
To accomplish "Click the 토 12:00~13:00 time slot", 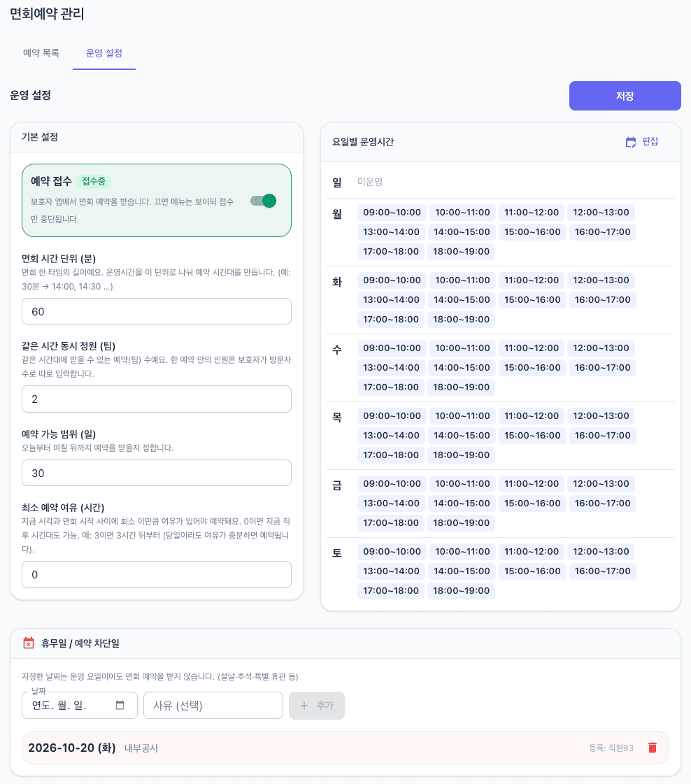I will (x=601, y=552).
